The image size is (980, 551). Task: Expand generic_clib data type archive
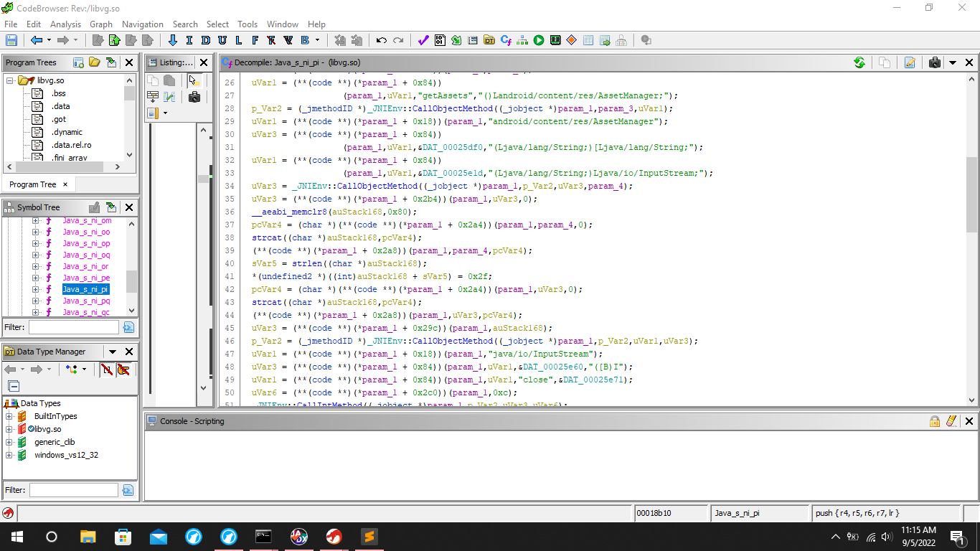(9, 442)
